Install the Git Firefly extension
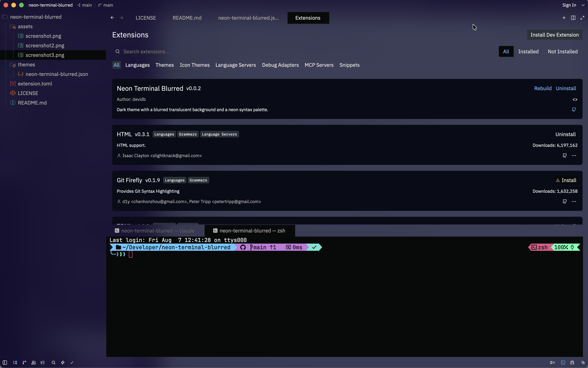Image resolution: width=588 pixels, height=368 pixels. tap(566, 180)
